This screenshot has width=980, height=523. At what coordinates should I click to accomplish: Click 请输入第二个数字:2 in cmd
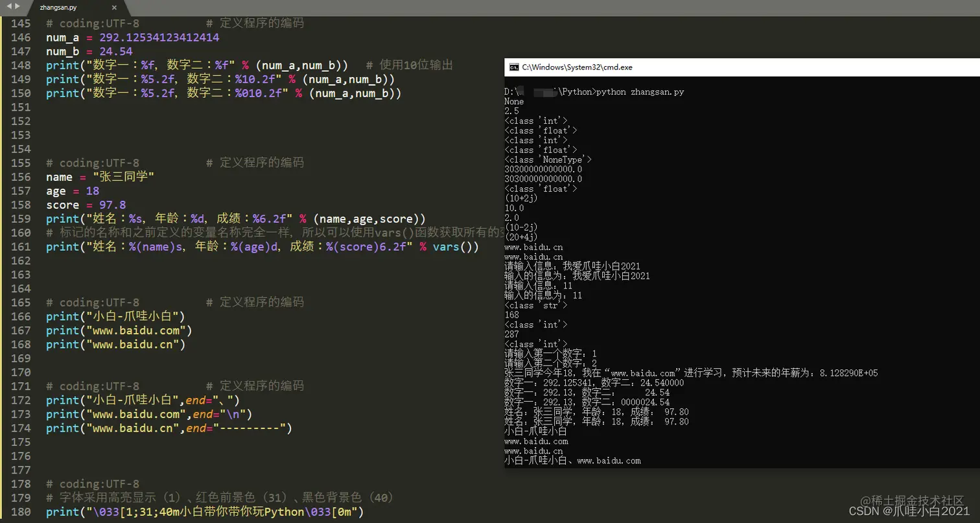[551, 364]
